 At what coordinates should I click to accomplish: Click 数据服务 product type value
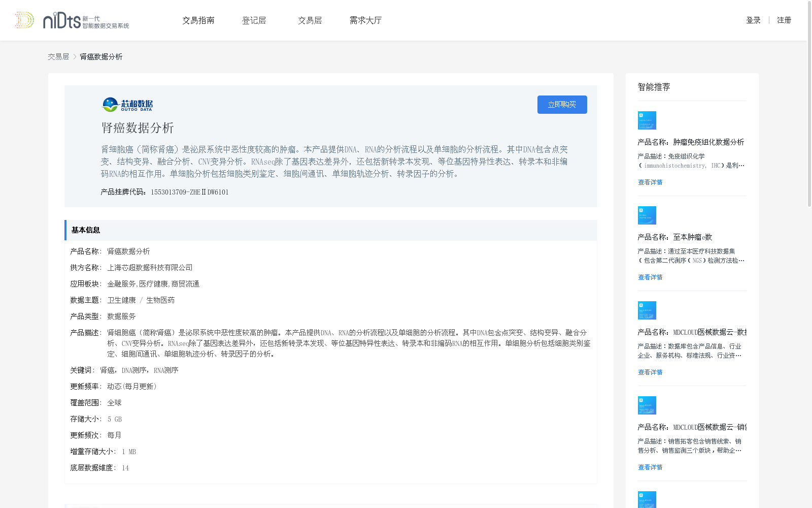tap(121, 316)
